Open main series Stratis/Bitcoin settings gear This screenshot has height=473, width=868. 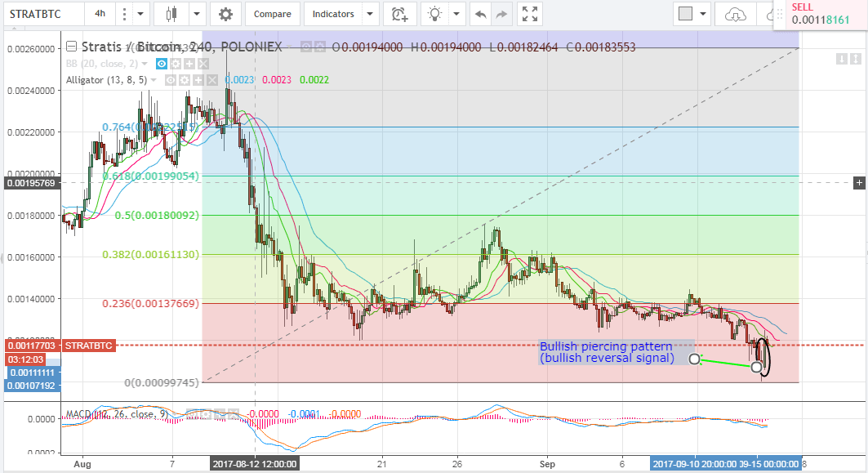[x=320, y=47]
